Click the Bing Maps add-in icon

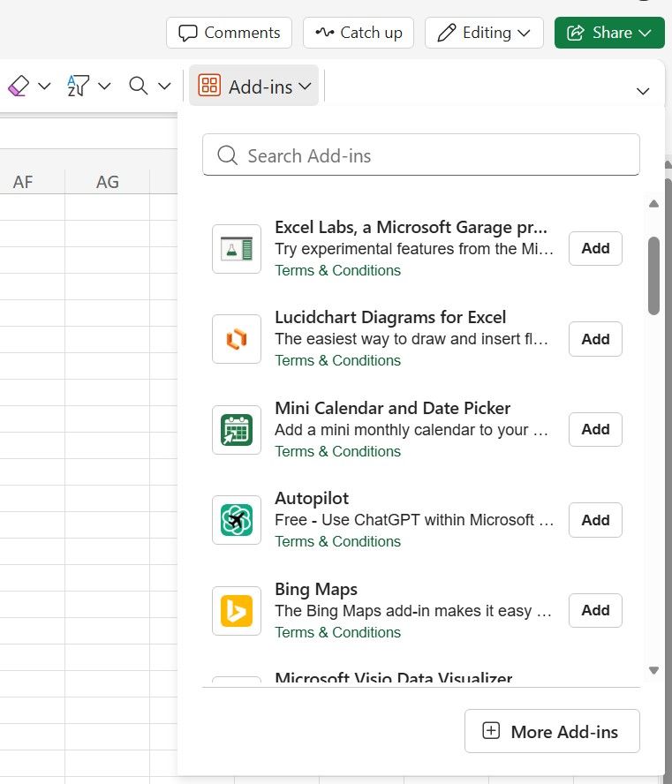tap(237, 611)
